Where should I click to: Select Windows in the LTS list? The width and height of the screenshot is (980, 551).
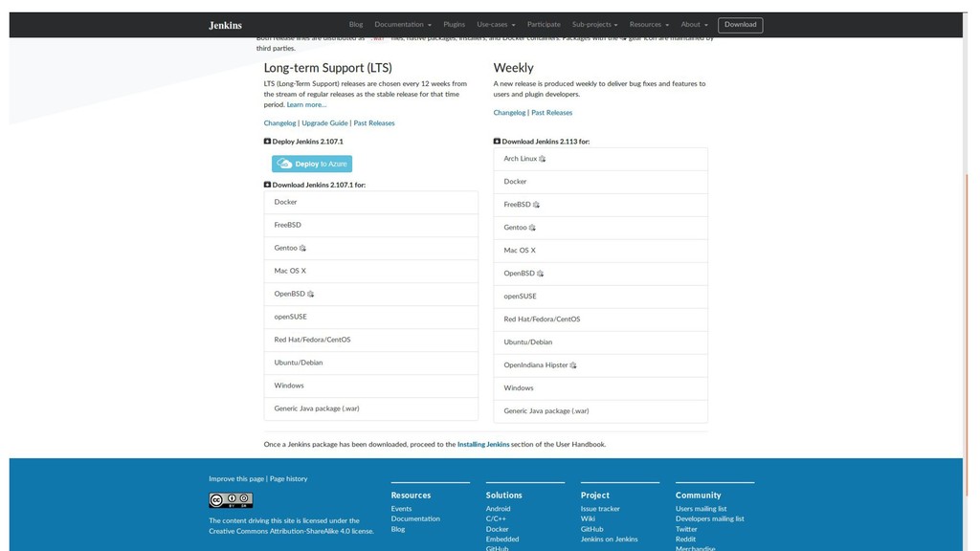[370, 386]
